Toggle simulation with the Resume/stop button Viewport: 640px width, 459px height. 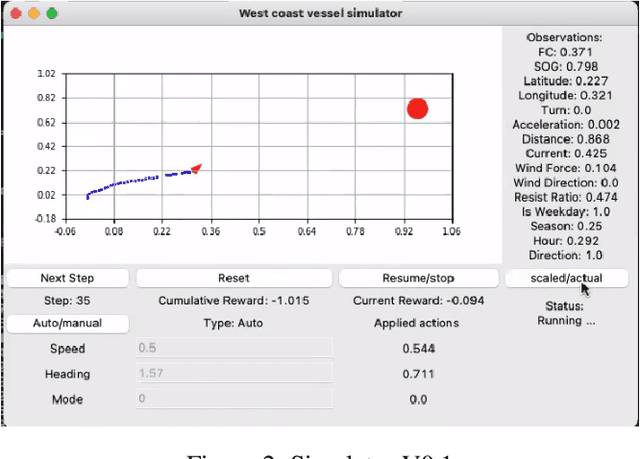coord(418,278)
